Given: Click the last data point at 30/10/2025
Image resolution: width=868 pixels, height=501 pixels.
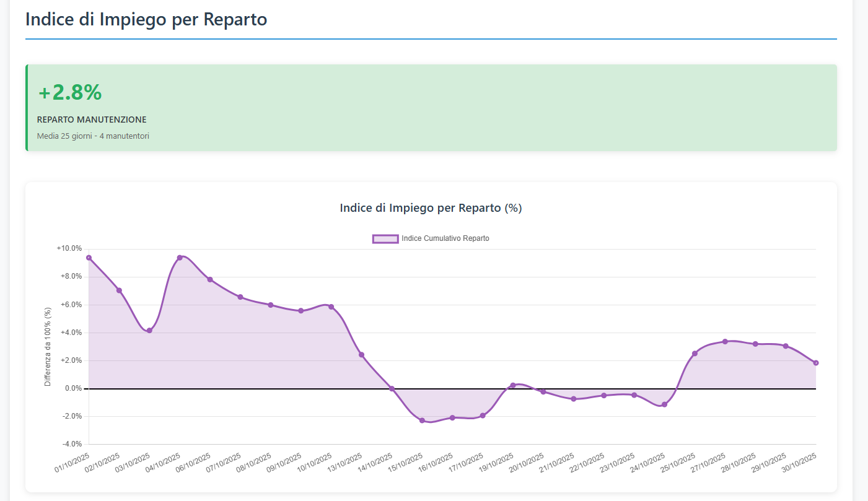Looking at the screenshot, I should click(816, 363).
